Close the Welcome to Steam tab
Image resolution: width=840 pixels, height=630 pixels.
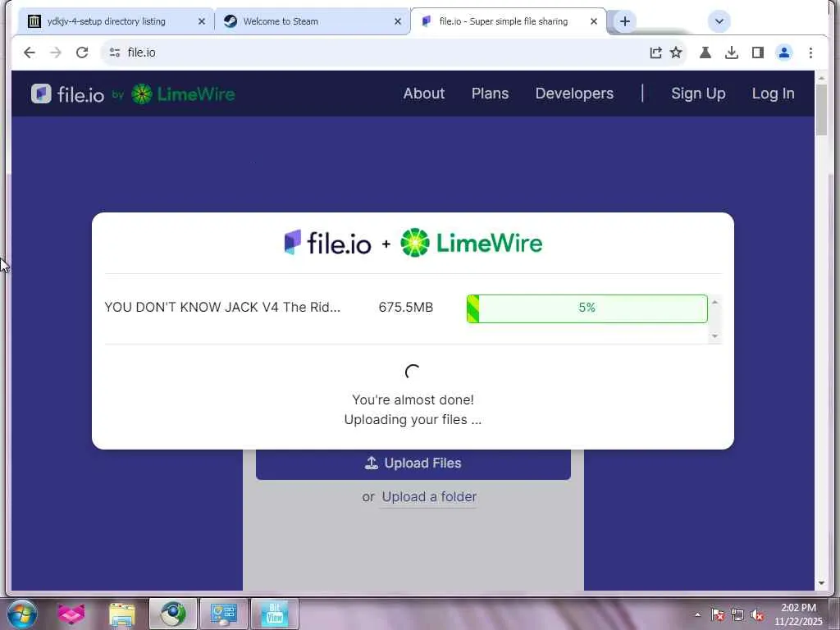click(x=398, y=21)
